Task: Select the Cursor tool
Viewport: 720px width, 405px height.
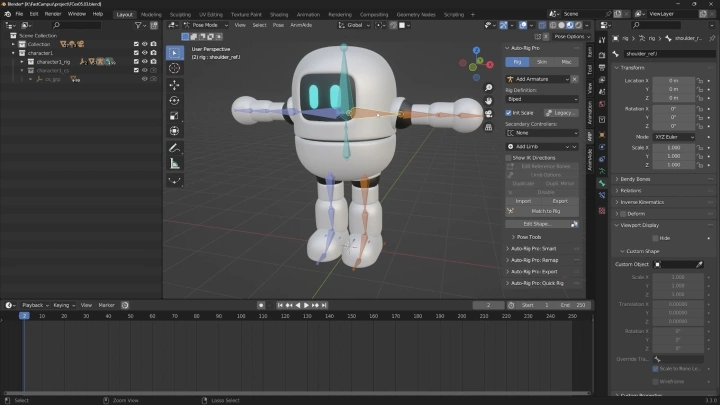Action: pos(174,69)
